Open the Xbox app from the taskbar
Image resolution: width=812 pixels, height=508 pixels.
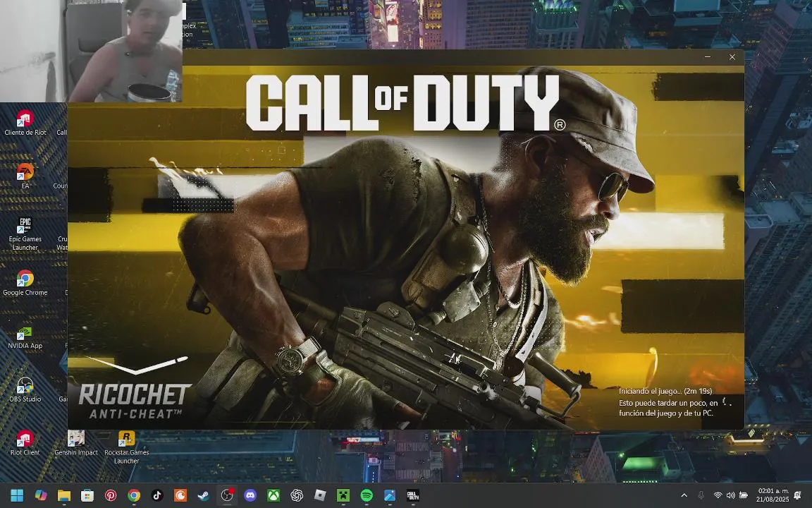click(273, 495)
